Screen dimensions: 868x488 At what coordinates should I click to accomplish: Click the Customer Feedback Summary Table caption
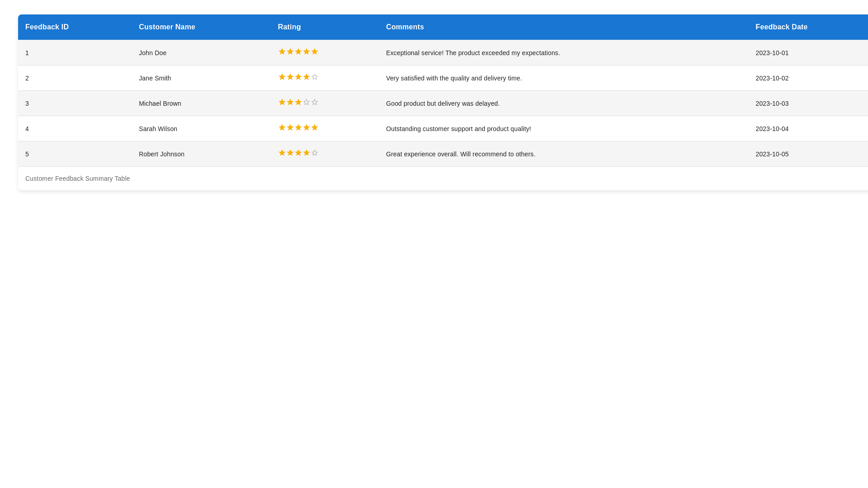[x=77, y=178]
